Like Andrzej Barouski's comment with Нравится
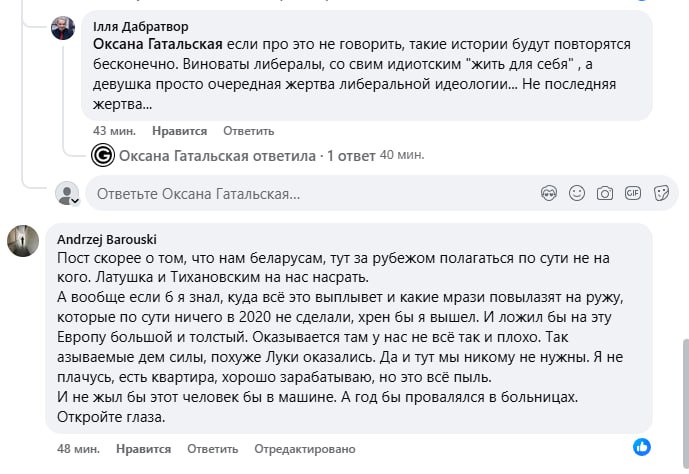689x474 pixels. (x=143, y=449)
